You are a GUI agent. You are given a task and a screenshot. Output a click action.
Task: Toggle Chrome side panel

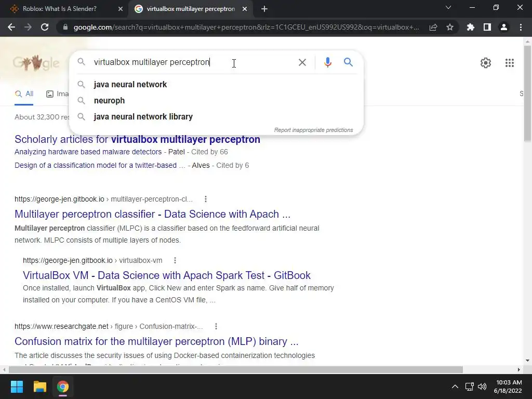point(487,27)
